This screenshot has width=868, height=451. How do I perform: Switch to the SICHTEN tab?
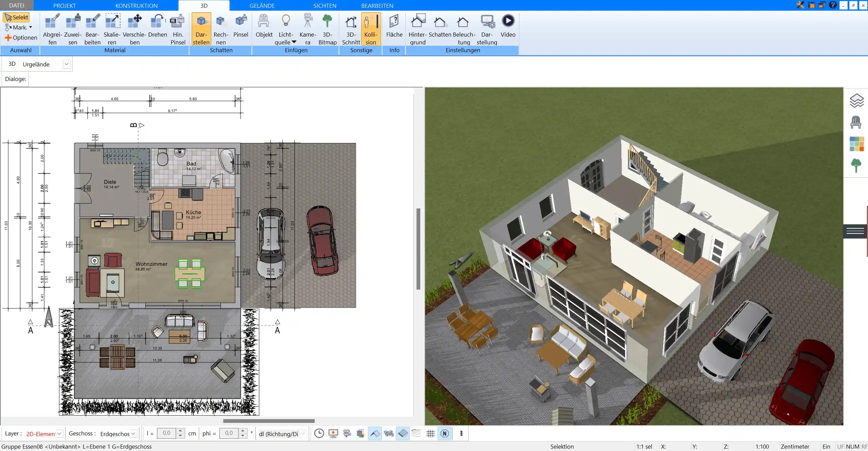[325, 5]
